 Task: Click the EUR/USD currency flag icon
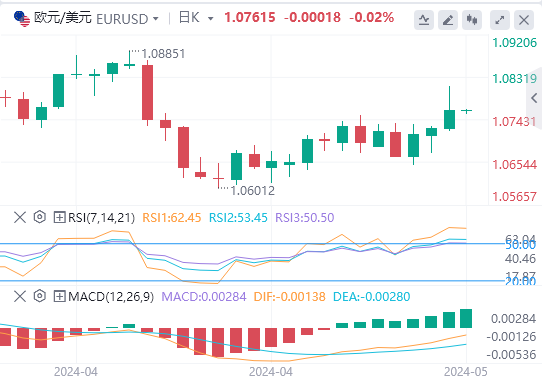(x=22, y=19)
